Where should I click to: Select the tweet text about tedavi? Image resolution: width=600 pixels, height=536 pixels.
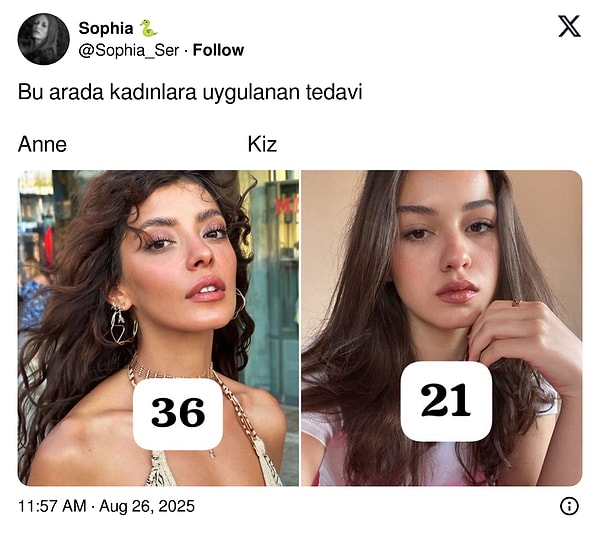coord(190,92)
